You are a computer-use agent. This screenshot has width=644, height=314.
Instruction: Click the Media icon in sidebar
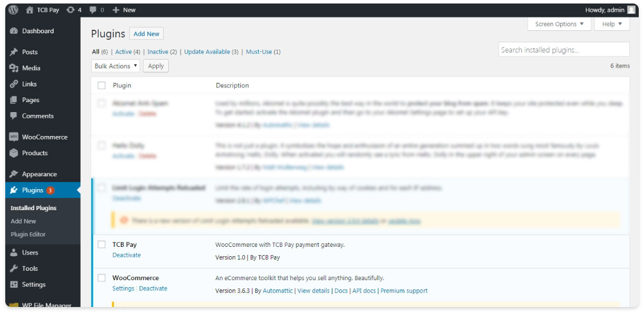pos(14,68)
